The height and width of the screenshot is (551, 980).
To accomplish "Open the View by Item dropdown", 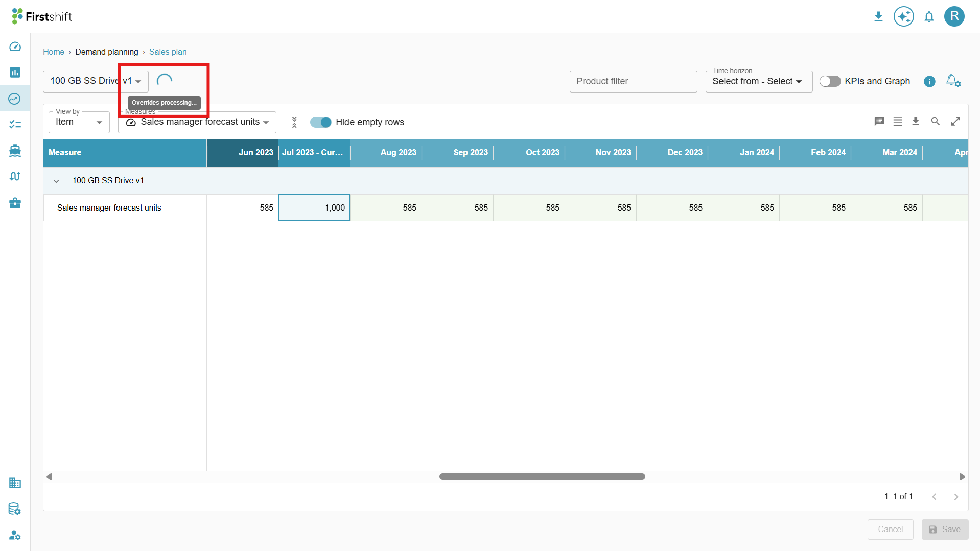I will point(79,122).
